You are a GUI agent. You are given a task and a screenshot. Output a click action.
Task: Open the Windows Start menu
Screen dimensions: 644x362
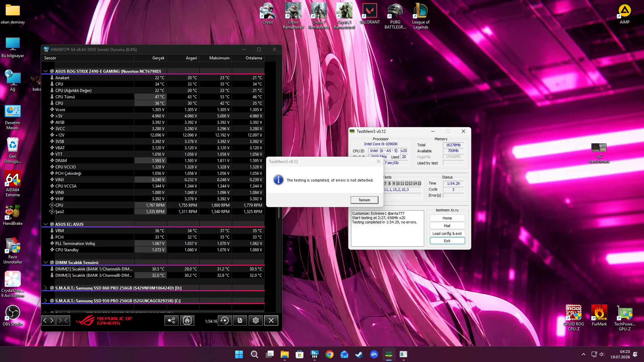239,354
